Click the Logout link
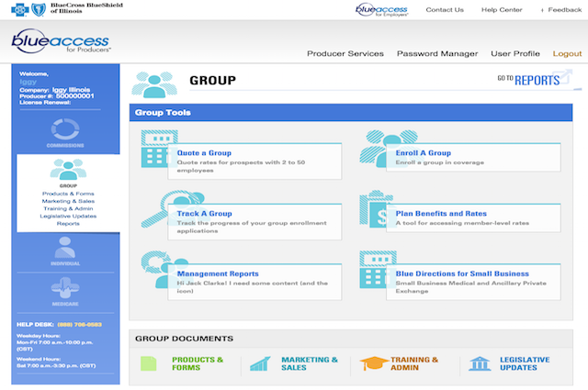The width and height of the screenshot is (588, 390). [x=567, y=53]
